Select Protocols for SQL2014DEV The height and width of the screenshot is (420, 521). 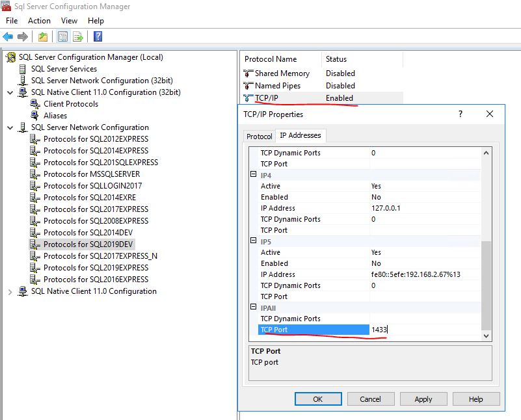click(88, 233)
